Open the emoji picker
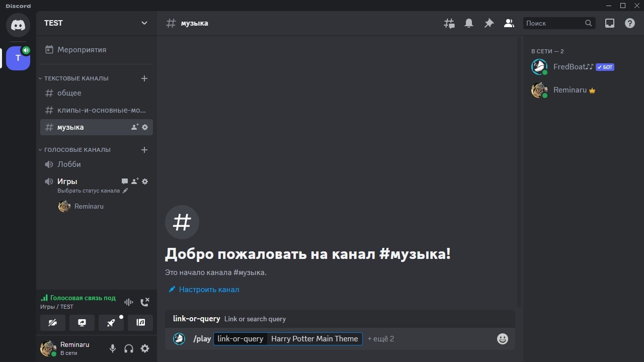644x362 pixels. point(503,339)
